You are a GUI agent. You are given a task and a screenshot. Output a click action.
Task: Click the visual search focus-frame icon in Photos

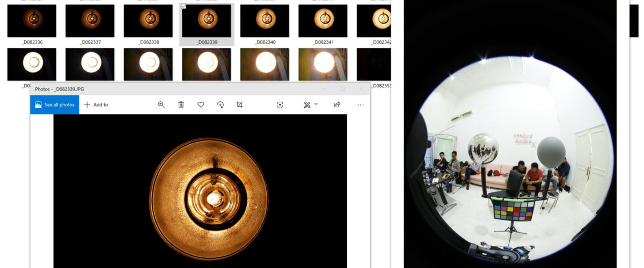(x=280, y=105)
